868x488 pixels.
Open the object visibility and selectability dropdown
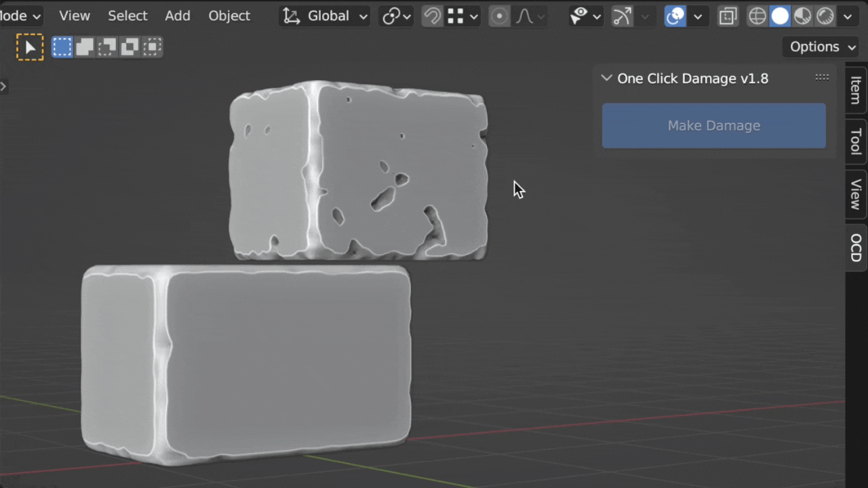point(585,16)
